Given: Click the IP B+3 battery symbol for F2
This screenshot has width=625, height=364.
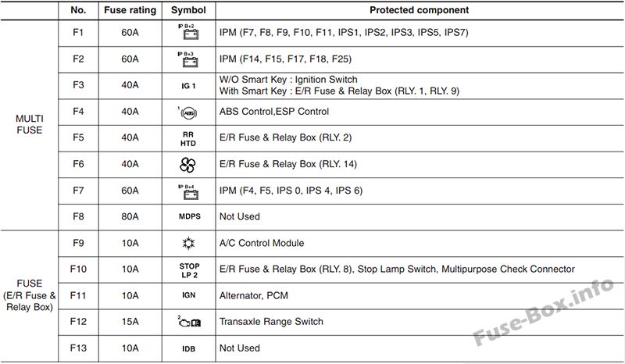Looking at the screenshot, I should 188,59.
